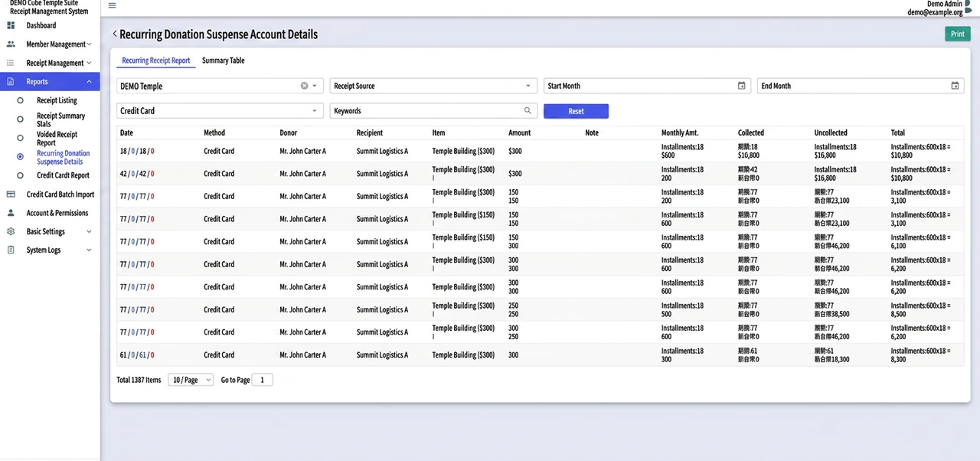The image size is (980, 461).
Task: Click the search magnifier icon in Keywords
Action: coord(528,110)
